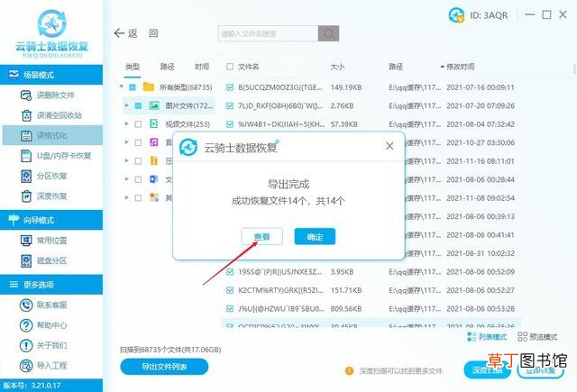Viewport: 577px width, 392px height.
Task: Click the 所有类型 folder icon
Action: coord(148,87)
